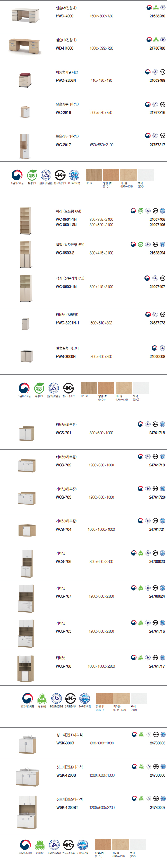Click the taegeuk icon in HWD-4000 row

[149, 7]
